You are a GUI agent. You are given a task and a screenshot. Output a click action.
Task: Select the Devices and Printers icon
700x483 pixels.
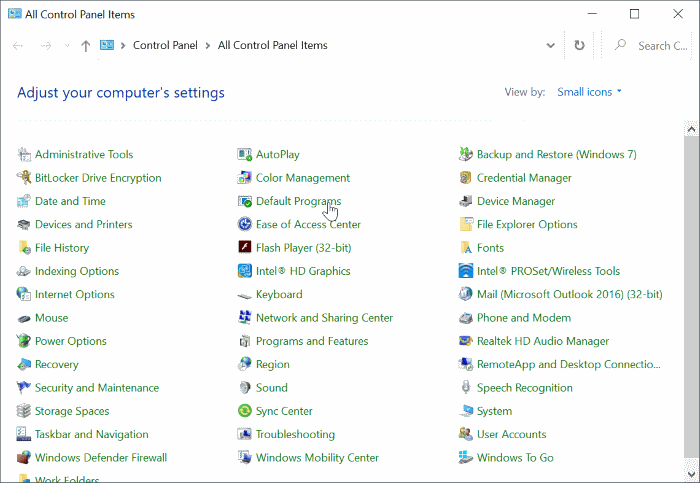pyautogui.click(x=24, y=224)
